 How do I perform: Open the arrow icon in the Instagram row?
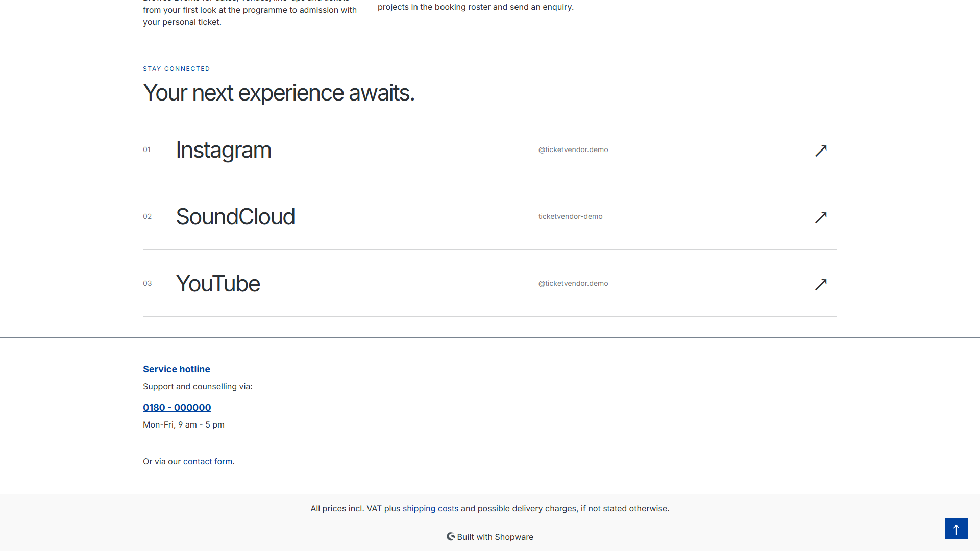click(821, 151)
